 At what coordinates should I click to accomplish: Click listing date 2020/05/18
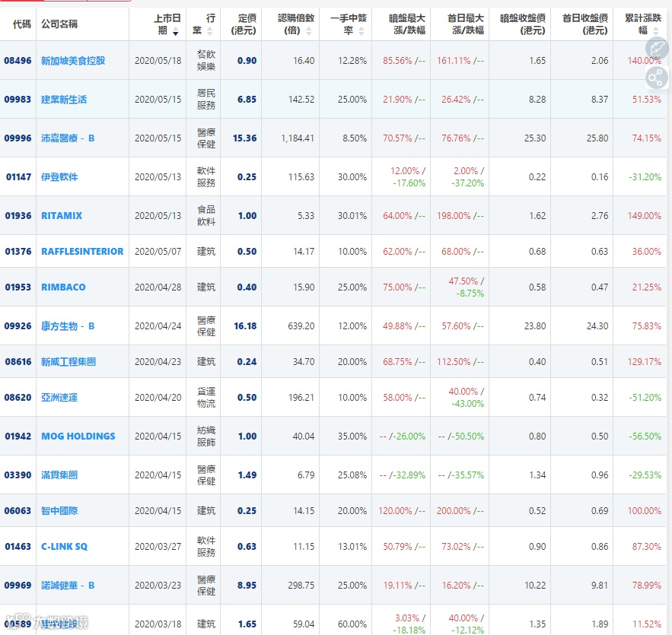(158, 61)
